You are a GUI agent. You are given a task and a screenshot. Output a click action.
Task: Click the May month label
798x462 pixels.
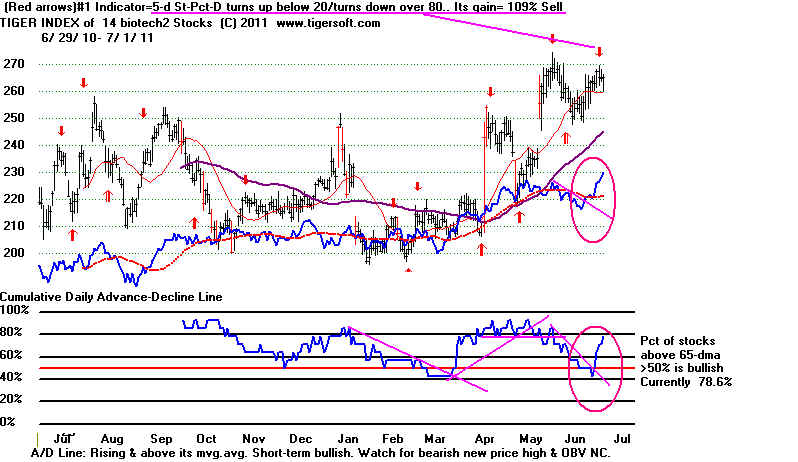[x=530, y=439]
